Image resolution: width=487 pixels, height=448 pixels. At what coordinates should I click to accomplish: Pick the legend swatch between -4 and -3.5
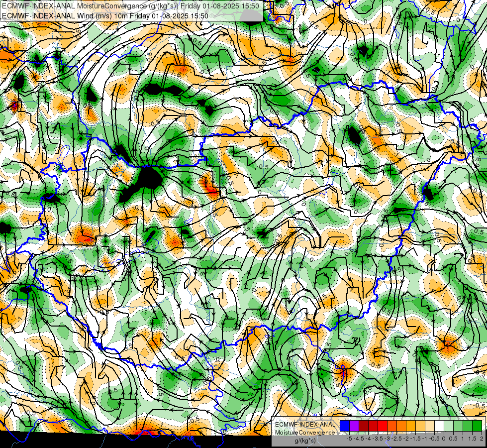point(373,426)
